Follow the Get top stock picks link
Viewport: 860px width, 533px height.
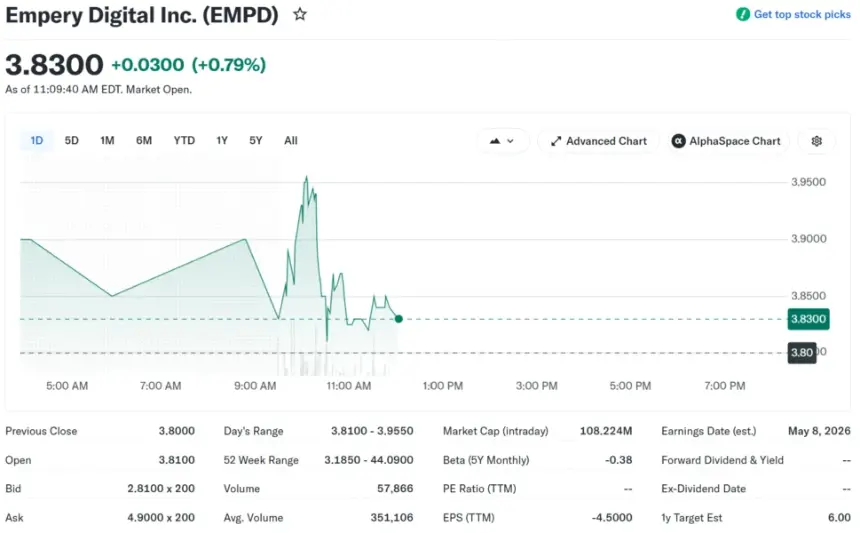click(x=802, y=14)
